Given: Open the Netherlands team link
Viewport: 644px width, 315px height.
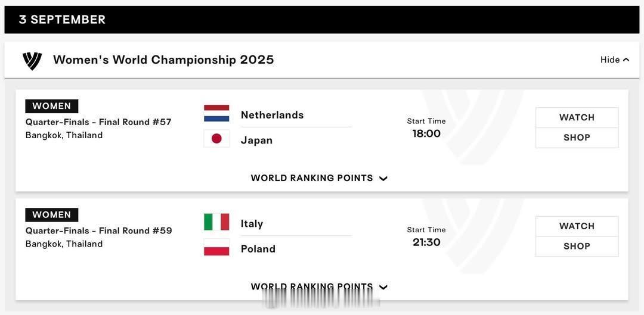Looking at the screenshot, I should [273, 115].
